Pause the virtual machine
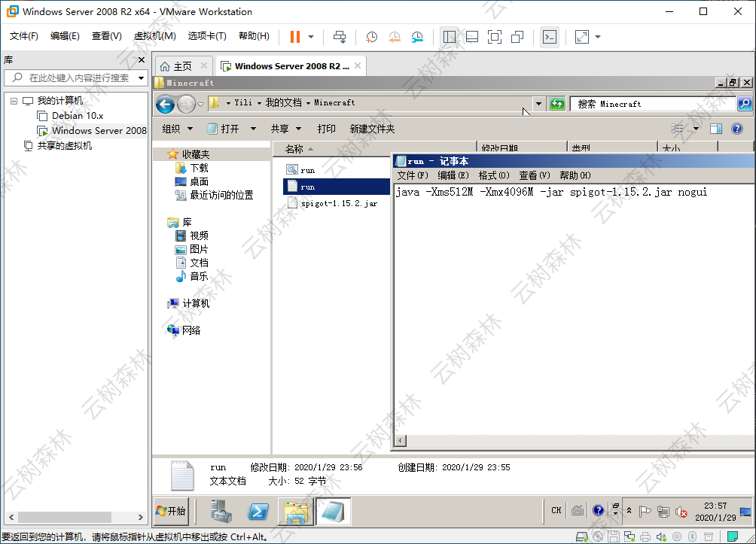Screen dimensions: 756x544 (295, 37)
